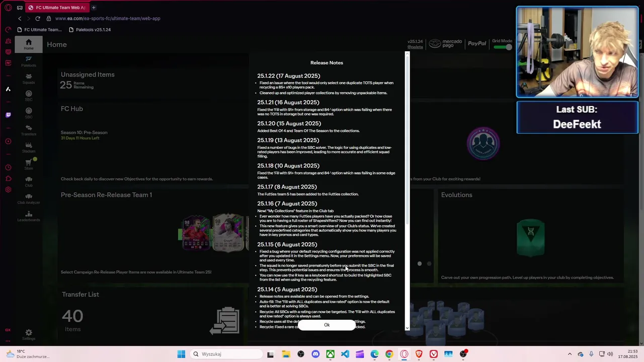Open Extensions cube icon in Opera sidebar

tap(8, 178)
